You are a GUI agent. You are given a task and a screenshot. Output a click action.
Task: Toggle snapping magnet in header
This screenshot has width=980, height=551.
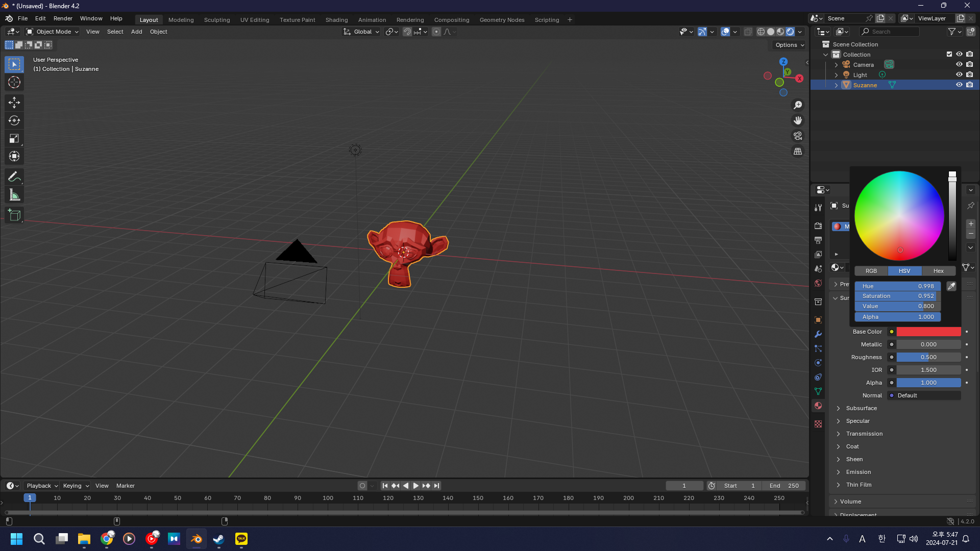[407, 32]
